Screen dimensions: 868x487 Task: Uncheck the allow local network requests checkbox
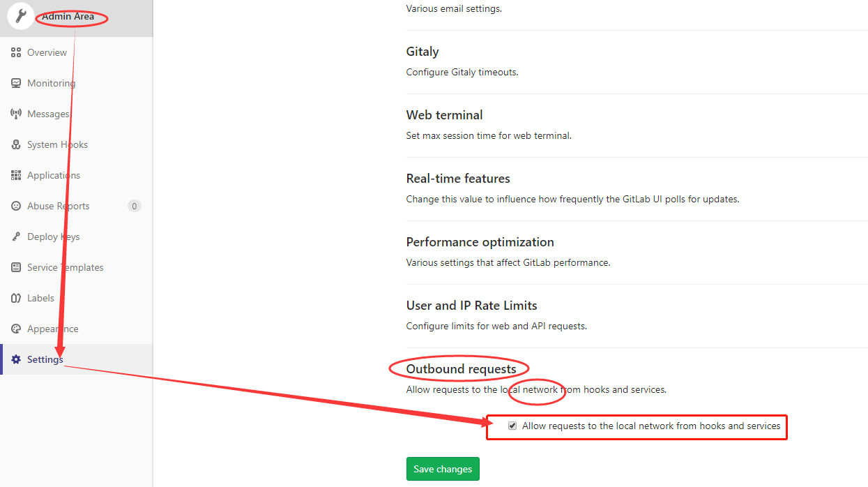point(512,426)
